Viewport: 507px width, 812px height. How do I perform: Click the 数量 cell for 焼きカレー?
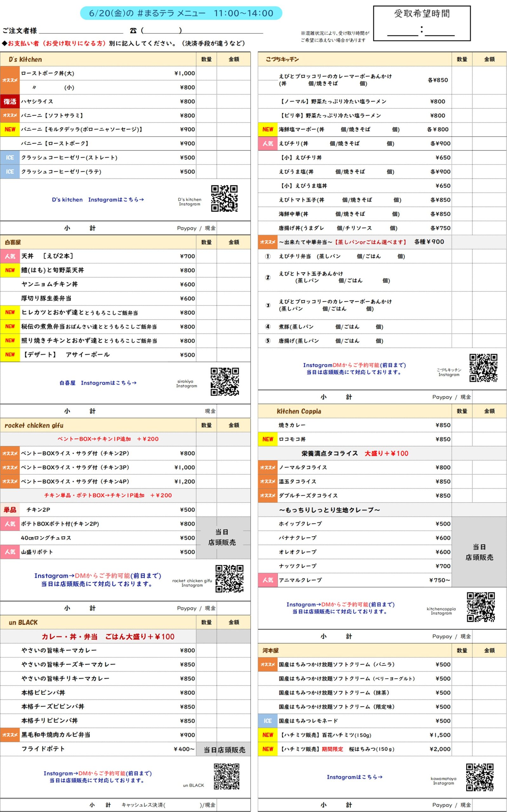coord(462,425)
